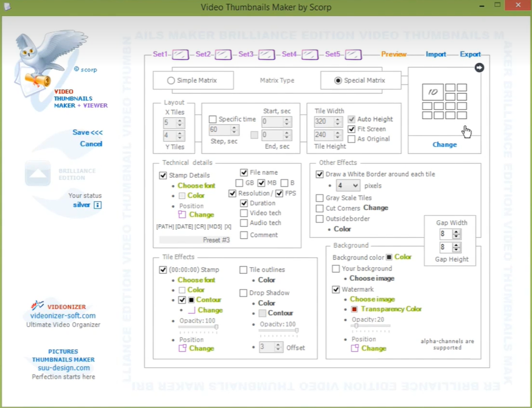
Task: Open the Import option
Action: click(435, 54)
